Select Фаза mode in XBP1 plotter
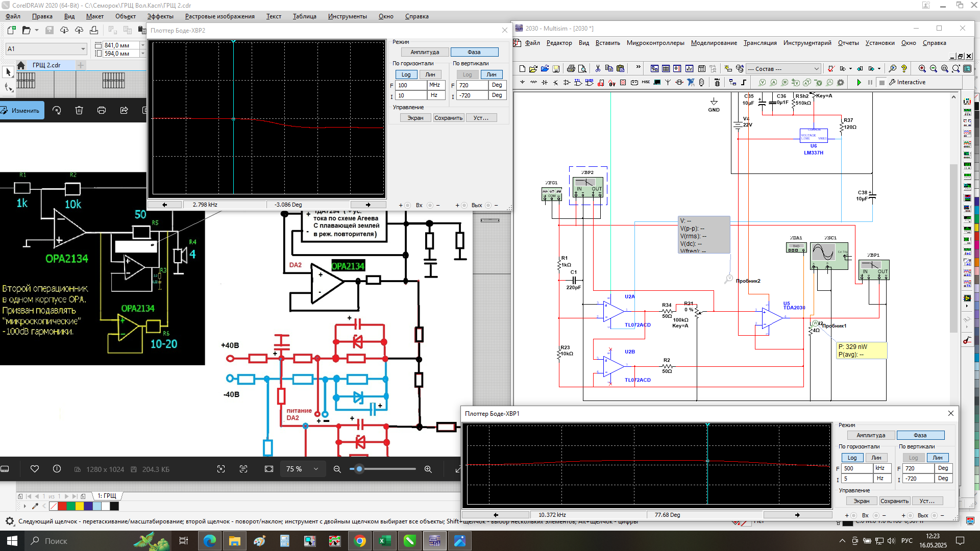The height and width of the screenshot is (551, 980). click(920, 435)
